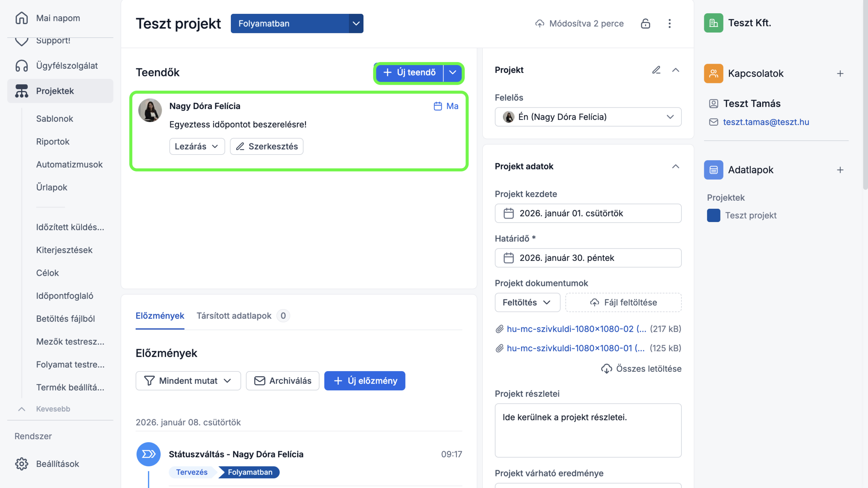Image resolution: width=868 pixels, height=488 pixels.
Task: Open Beállítások gear icon
Action: point(22,464)
